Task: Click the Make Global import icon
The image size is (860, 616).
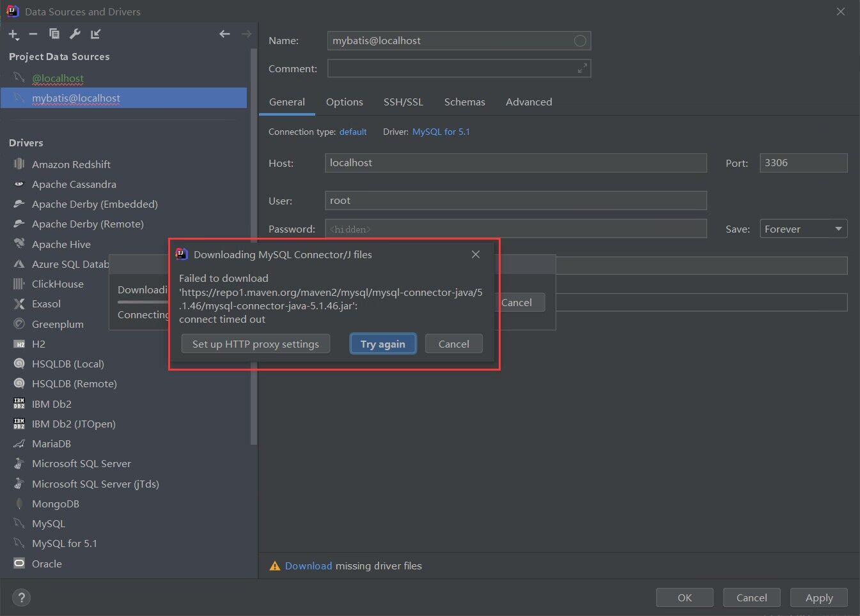Action: coord(95,34)
